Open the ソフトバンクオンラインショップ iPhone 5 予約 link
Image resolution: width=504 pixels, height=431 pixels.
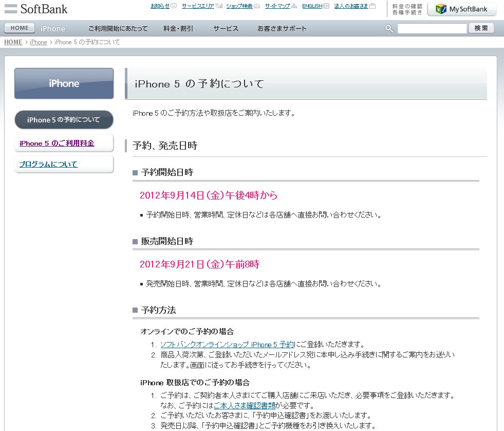point(227,345)
